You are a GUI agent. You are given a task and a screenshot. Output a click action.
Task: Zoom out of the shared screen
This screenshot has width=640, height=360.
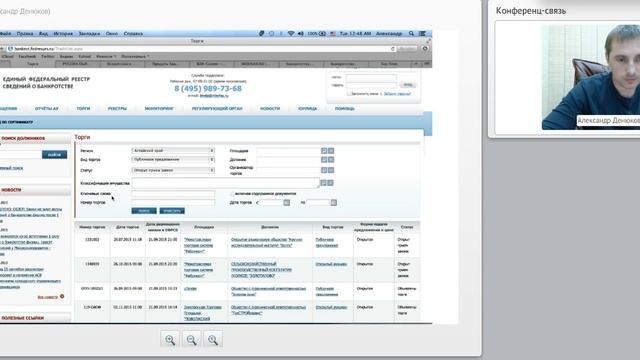(191, 340)
